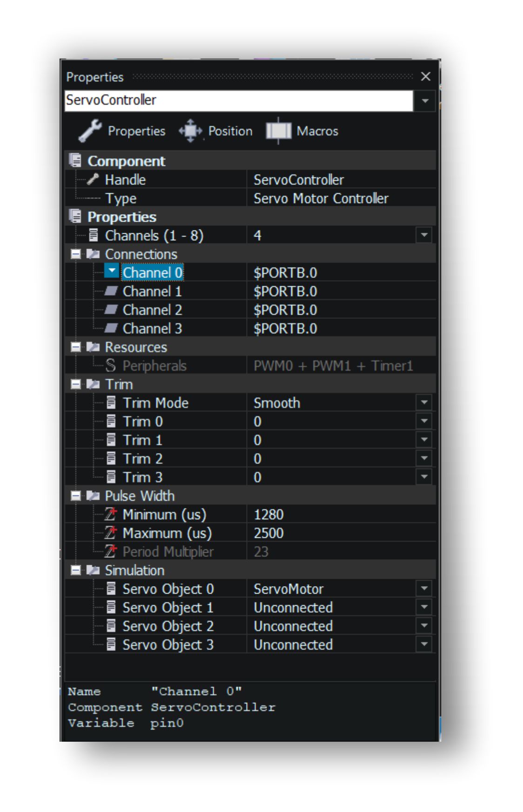
Task: Click the Channels (1 - 8) list icon
Action: click(x=93, y=235)
